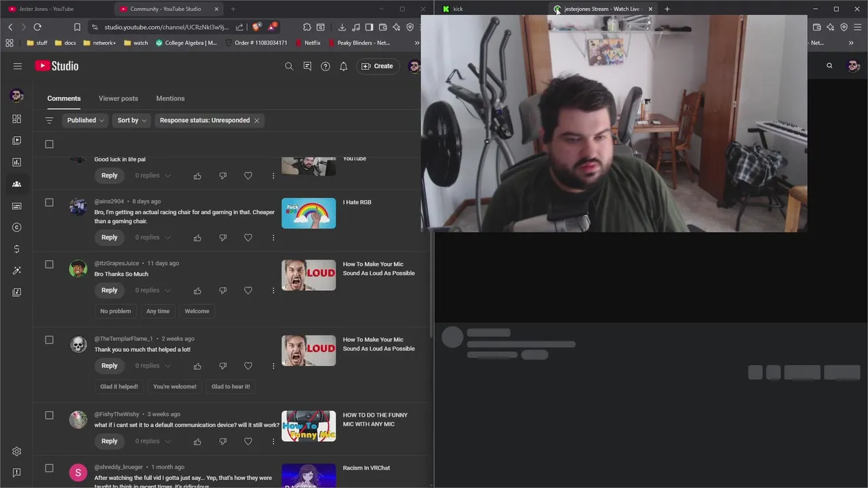The height and width of the screenshot is (488, 868).
Task: Dislike the comment by @ItzGrapesJuice
Action: (222, 290)
